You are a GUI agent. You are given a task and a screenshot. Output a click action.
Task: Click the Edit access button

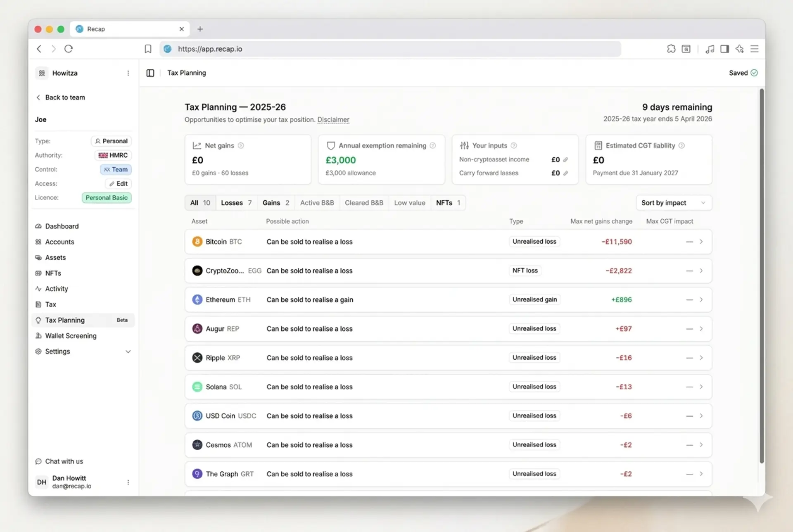tap(118, 183)
